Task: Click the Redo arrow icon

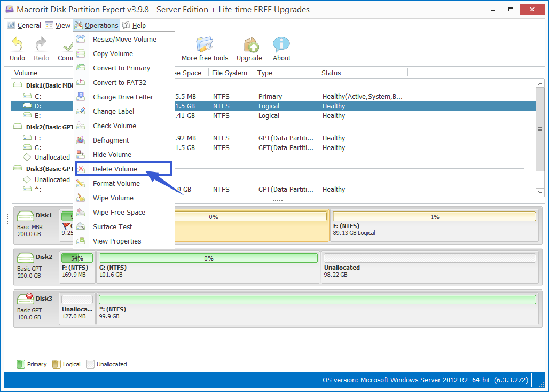Action: point(41,44)
